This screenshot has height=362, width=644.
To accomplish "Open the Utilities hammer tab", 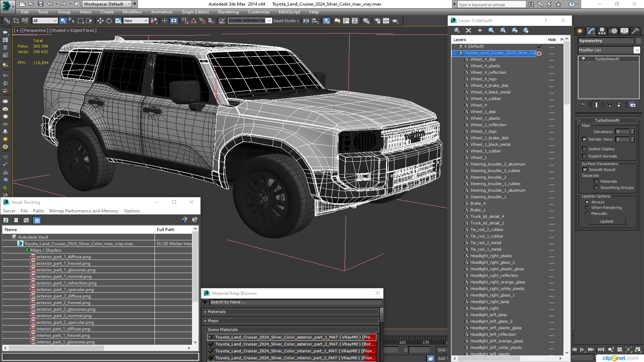I will 635,31.
